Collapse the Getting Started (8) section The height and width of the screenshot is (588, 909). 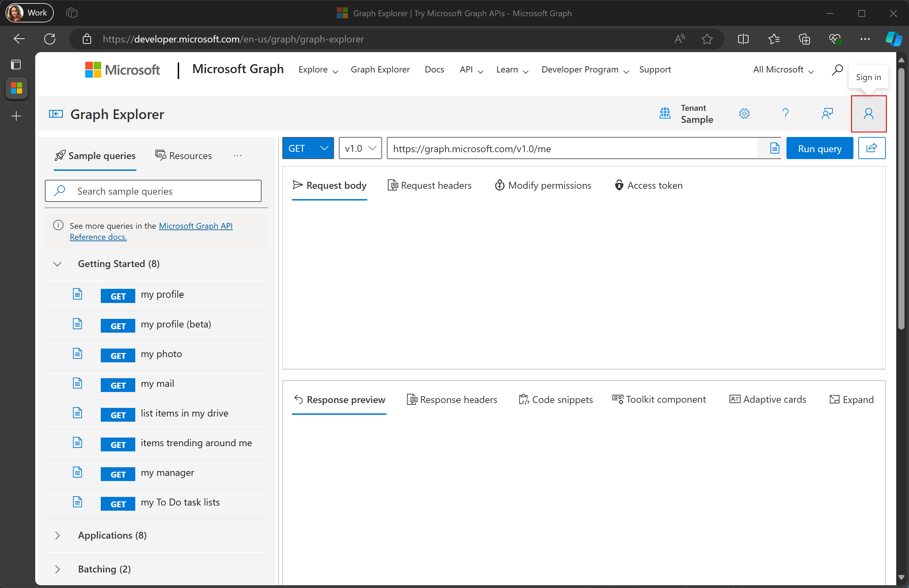tap(57, 264)
